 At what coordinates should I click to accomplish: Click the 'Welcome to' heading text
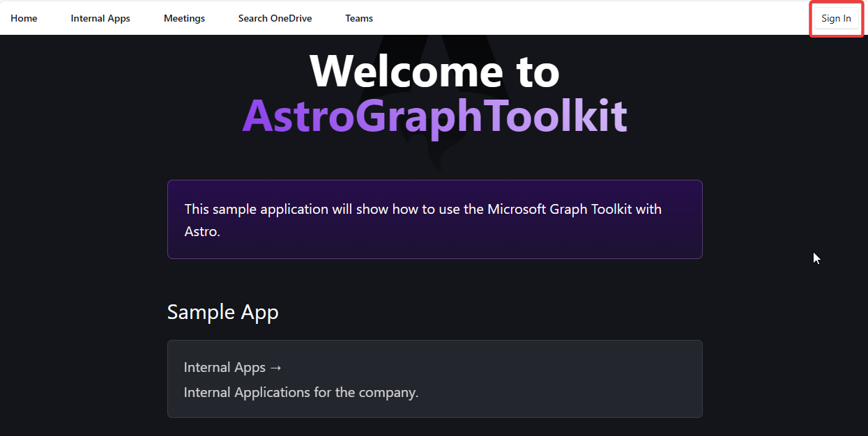pos(434,70)
